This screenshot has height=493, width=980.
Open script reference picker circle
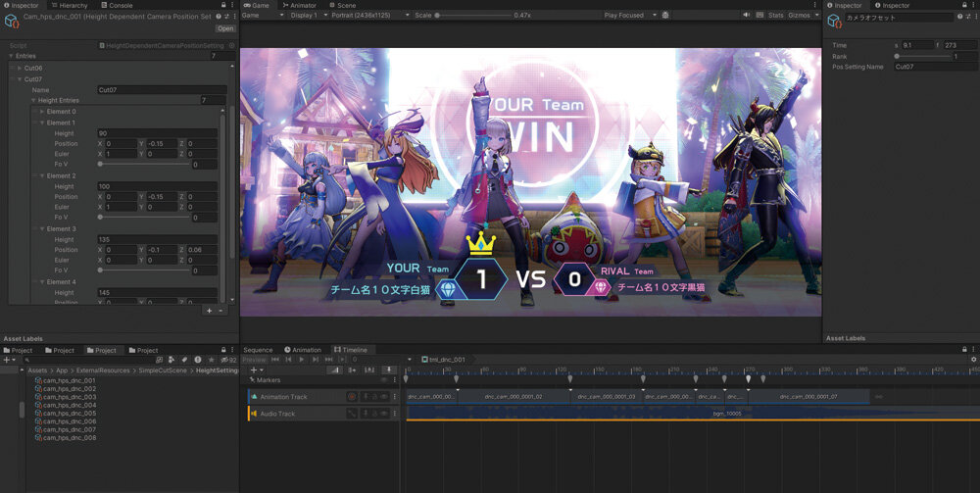231,46
